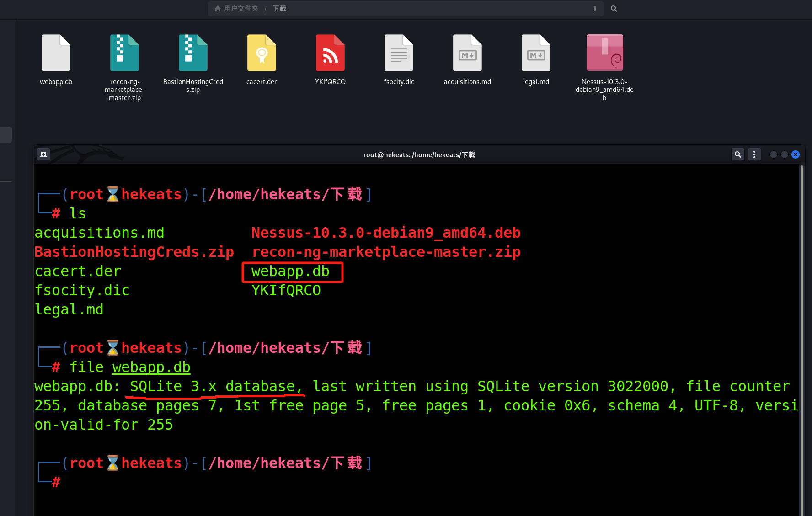The width and height of the screenshot is (812, 516).
Task: Click the 下载 breadcrumb folder
Action: [x=279, y=9]
